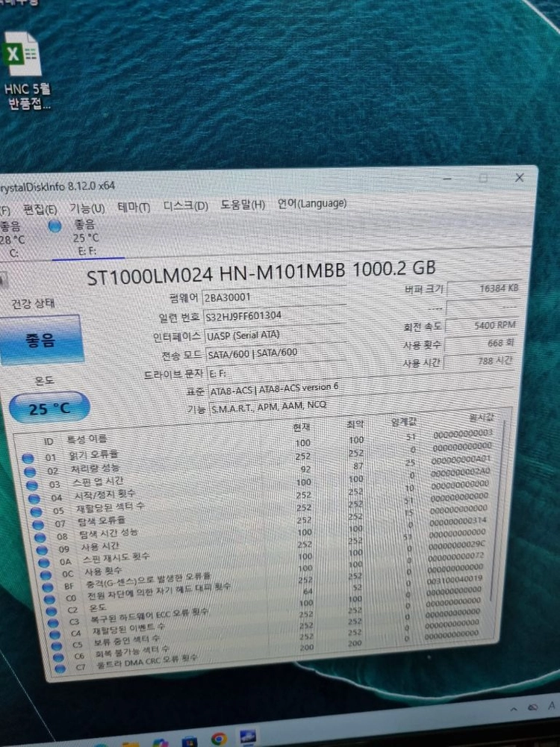This screenshot has width=560, height=747.
Task: Open the 기능(U) menu
Action: pyautogui.click(x=87, y=208)
